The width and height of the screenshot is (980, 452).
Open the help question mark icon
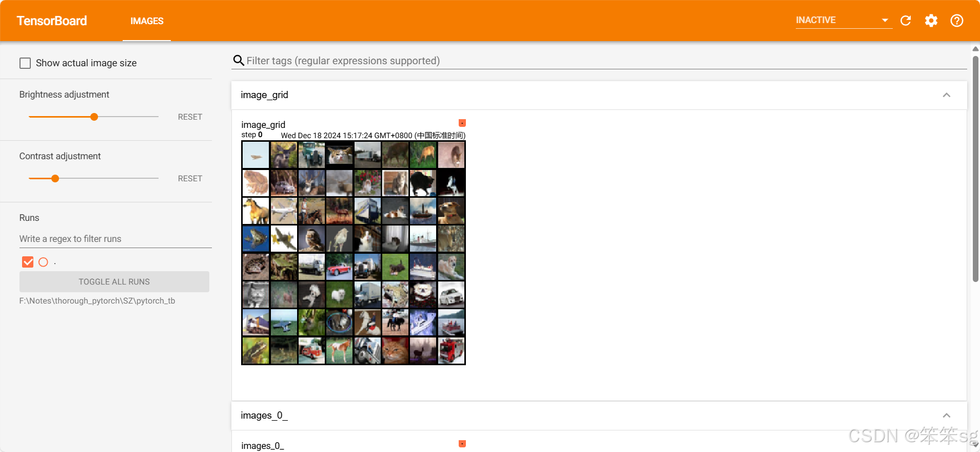click(x=957, y=21)
